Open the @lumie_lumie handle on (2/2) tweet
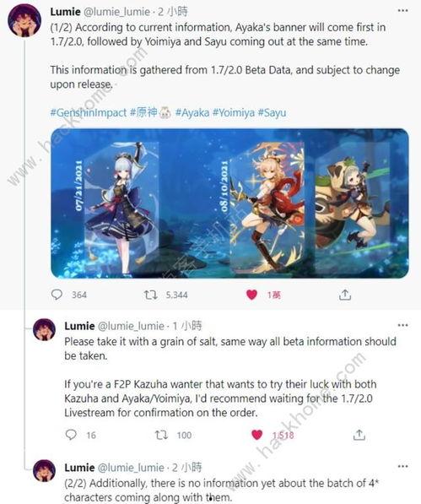This screenshot has width=421, height=504. (x=131, y=468)
